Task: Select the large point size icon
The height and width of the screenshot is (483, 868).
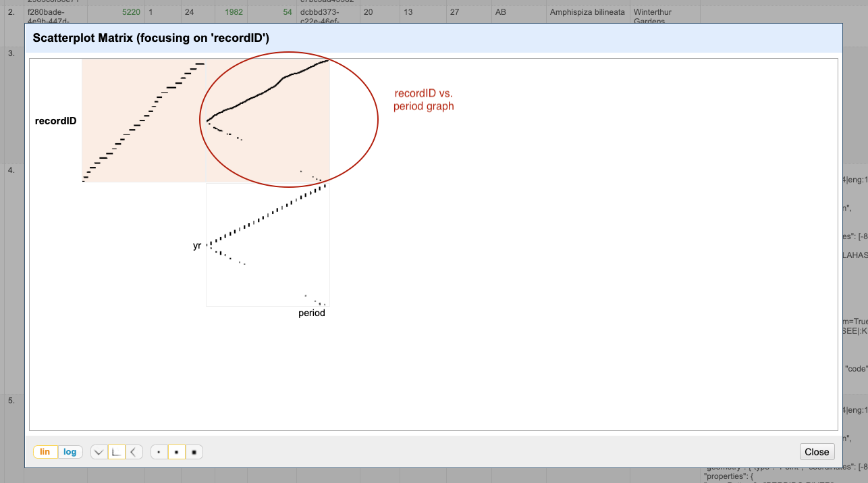Action: click(194, 451)
